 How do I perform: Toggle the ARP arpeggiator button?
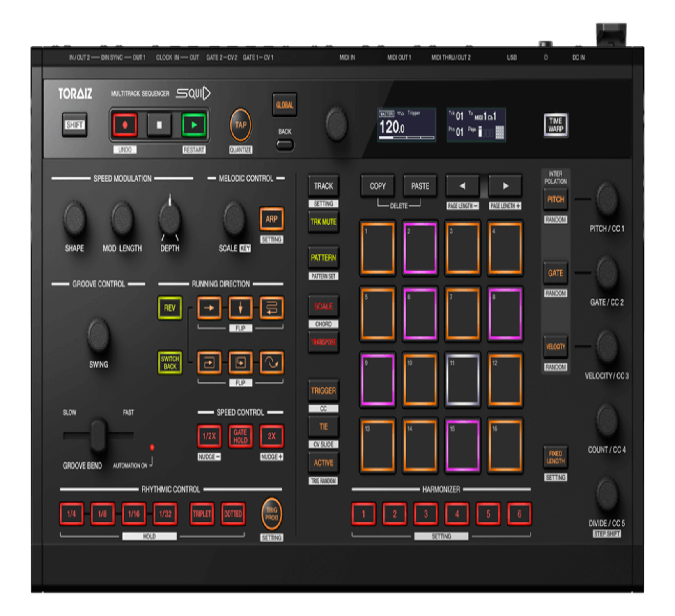(x=271, y=219)
